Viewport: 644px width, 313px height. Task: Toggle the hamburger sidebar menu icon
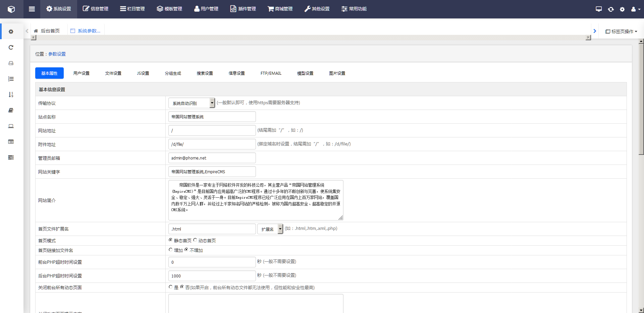32,9
